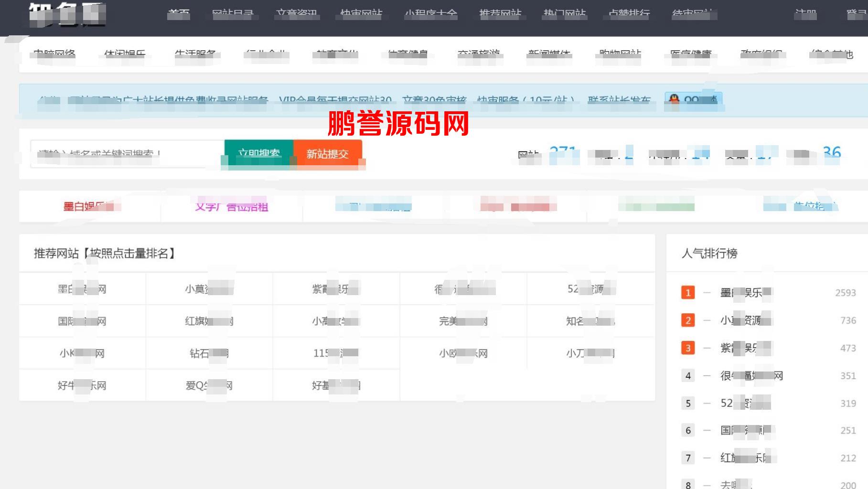Image resolution: width=868 pixels, height=489 pixels.
Task: Click the 人气排行榜 heading
Action: (709, 254)
